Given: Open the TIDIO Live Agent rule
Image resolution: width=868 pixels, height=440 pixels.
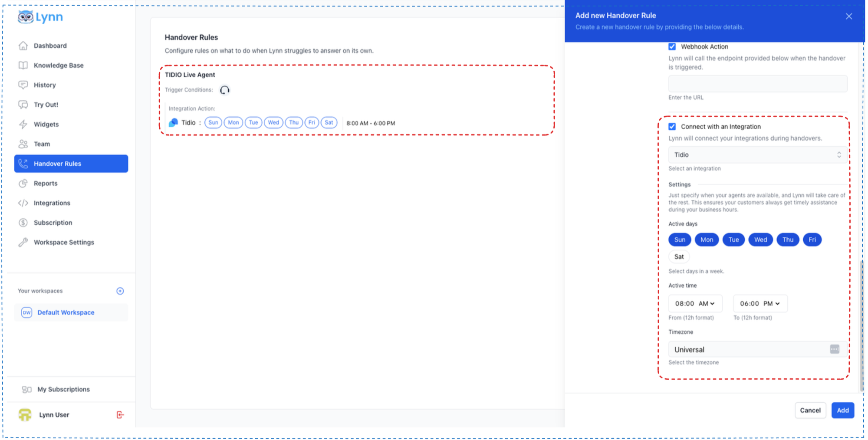Looking at the screenshot, I should pyautogui.click(x=190, y=75).
